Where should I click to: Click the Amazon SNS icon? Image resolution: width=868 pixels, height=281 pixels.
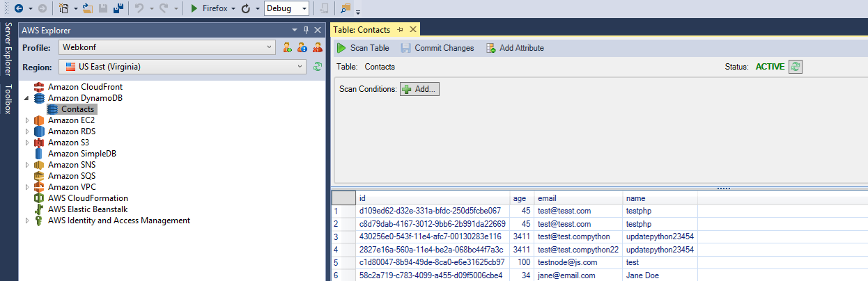pos(40,165)
